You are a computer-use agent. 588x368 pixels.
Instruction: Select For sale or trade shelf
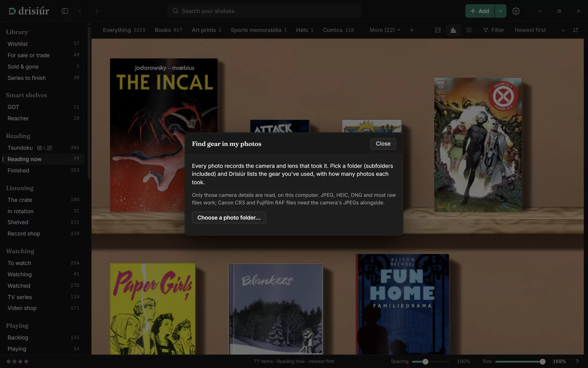click(43, 55)
